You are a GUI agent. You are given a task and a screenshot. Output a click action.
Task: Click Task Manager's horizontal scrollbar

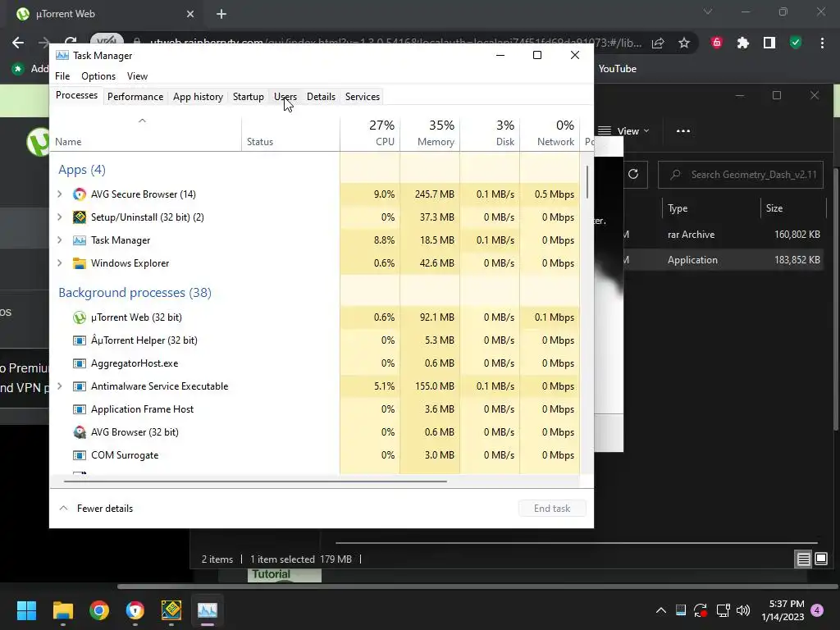pyautogui.click(x=256, y=481)
